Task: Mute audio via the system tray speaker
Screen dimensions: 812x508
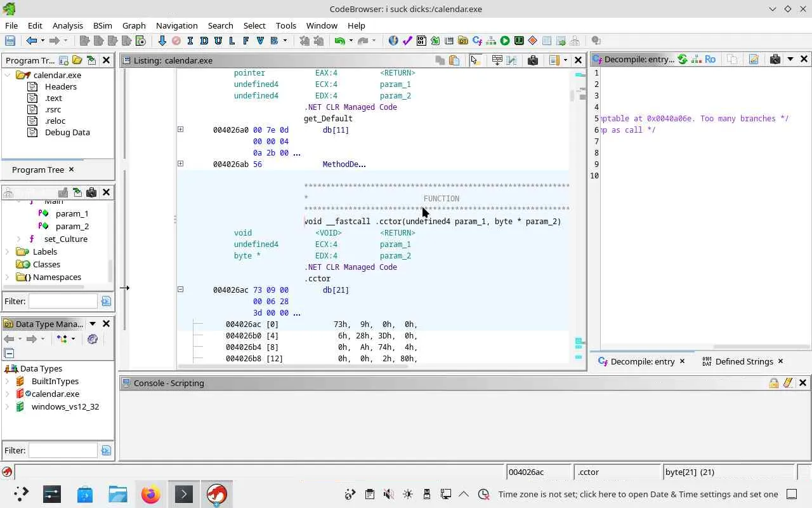Action: point(389,494)
